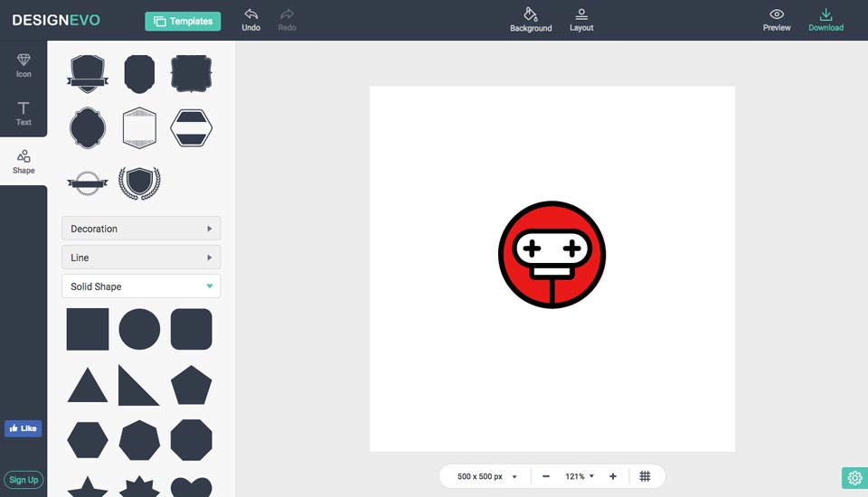Insert the laurel wreath shield badge

pyautogui.click(x=139, y=183)
